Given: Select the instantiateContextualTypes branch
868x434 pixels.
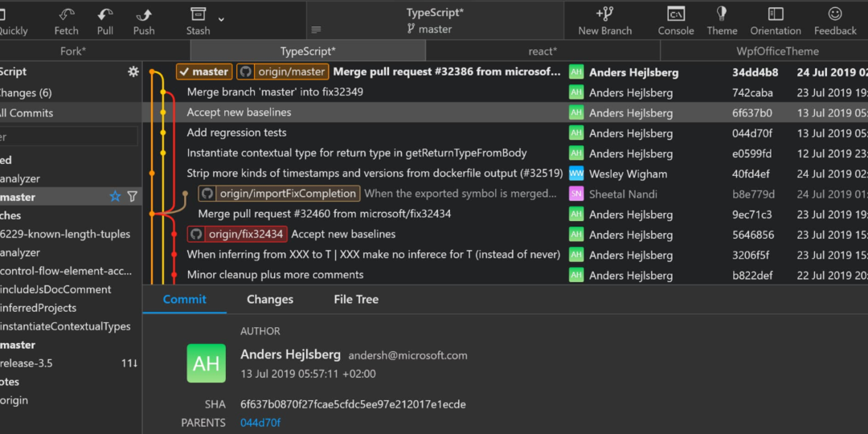Looking at the screenshot, I should coord(65,326).
